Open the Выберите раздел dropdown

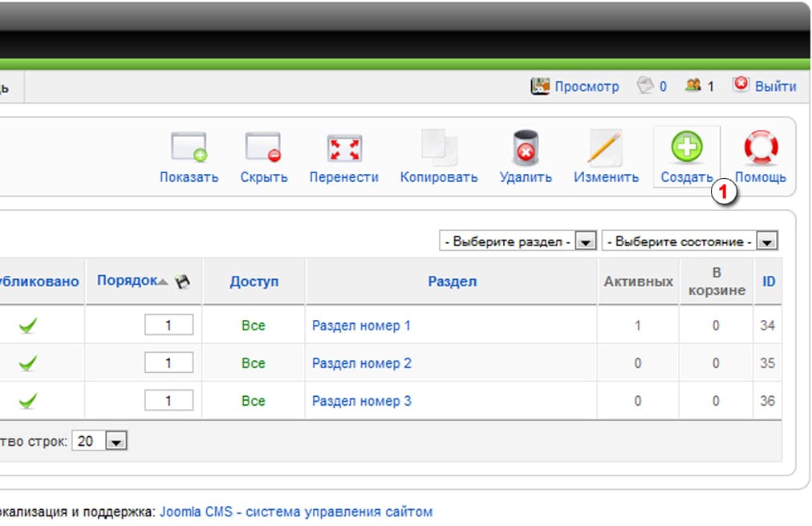tap(587, 241)
